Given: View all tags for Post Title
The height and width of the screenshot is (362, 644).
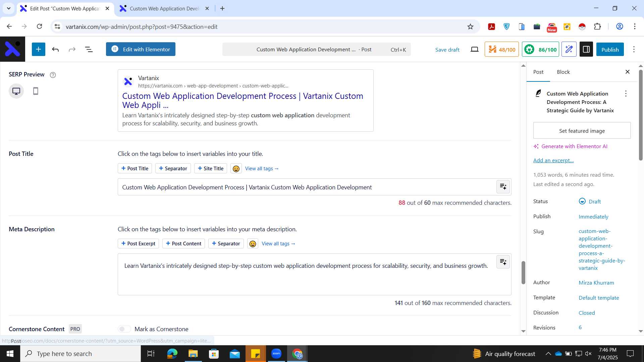Looking at the screenshot, I should point(262,169).
